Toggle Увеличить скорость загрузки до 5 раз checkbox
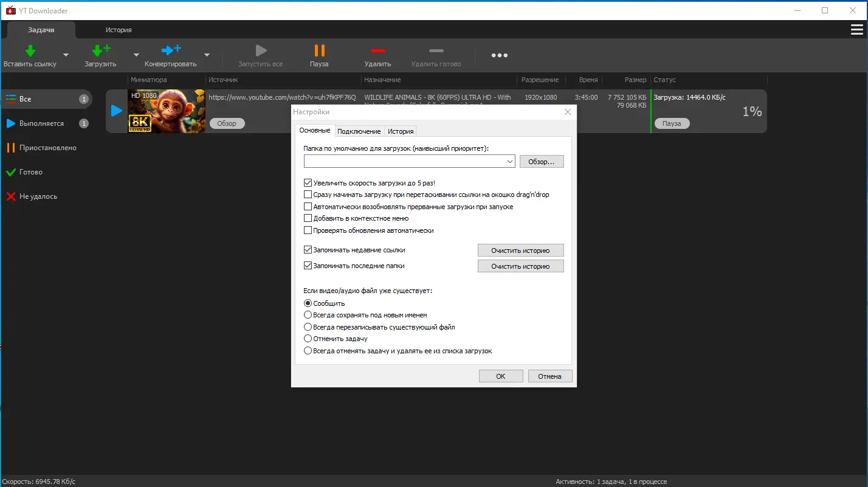 click(308, 182)
